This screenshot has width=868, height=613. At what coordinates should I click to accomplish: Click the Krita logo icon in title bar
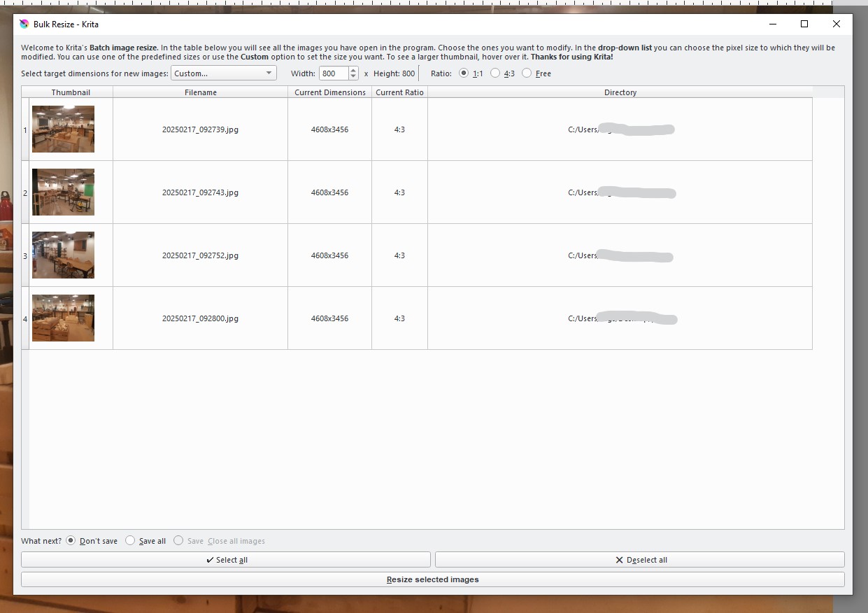24,24
